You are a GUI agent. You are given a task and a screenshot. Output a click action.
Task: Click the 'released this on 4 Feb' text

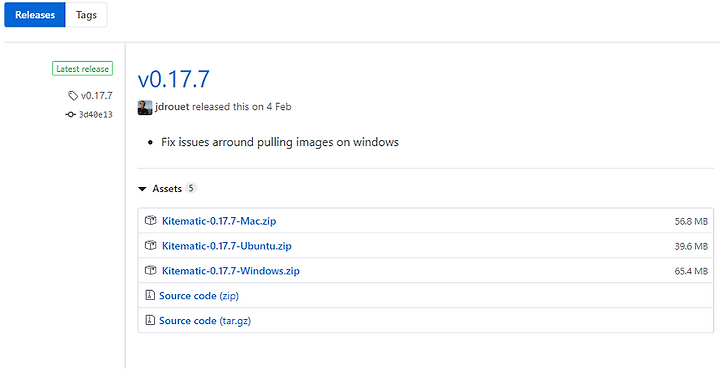click(242, 106)
